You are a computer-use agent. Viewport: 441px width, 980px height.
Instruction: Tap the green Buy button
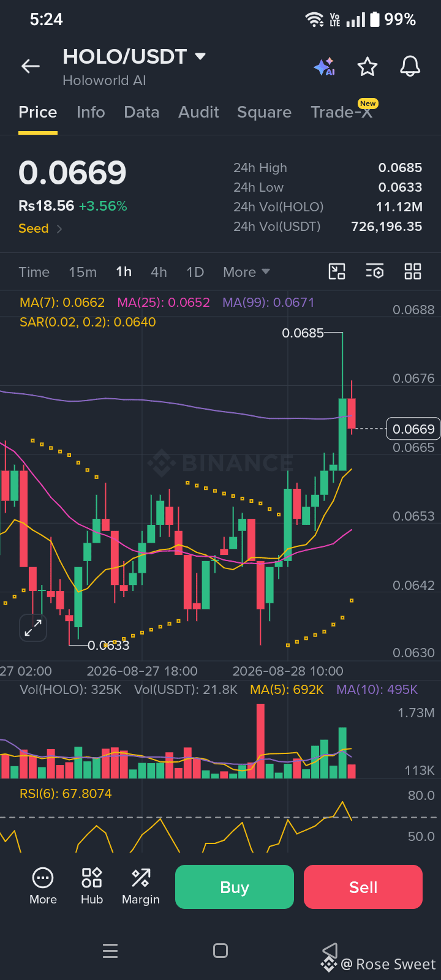click(x=235, y=887)
